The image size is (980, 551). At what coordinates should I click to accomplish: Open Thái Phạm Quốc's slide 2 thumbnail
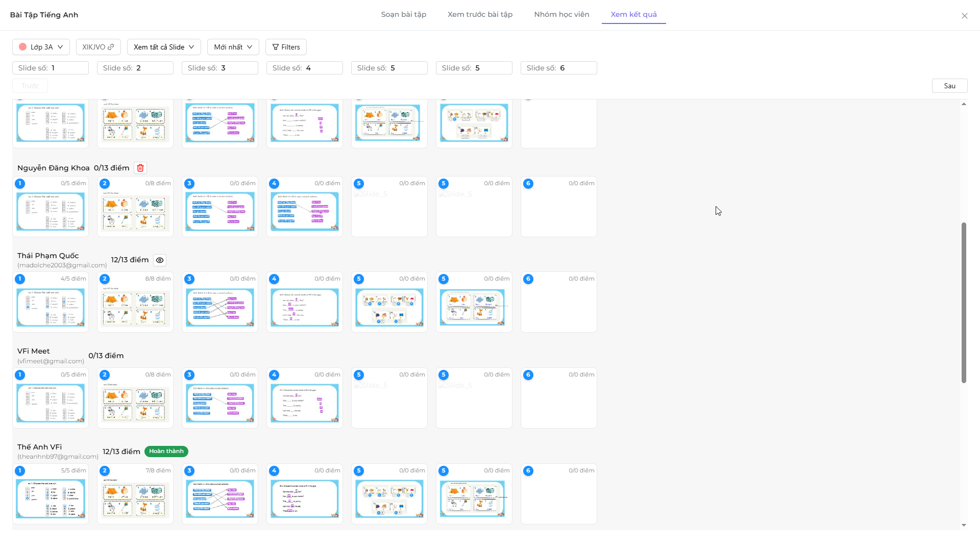point(135,308)
